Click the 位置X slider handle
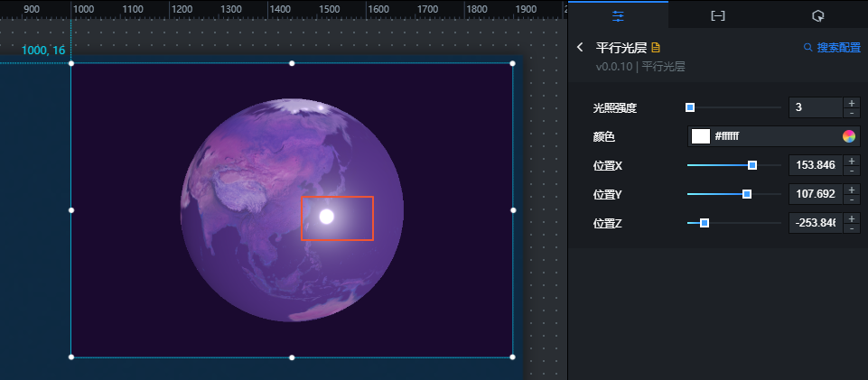The height and width of the screenshot is (380, 868). (x=752, y=165)
